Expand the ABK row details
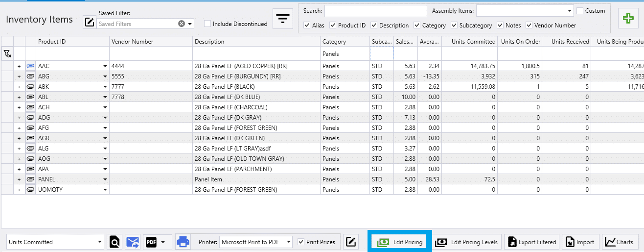Viewport: 644px width, 252px height. click(19, 87)
